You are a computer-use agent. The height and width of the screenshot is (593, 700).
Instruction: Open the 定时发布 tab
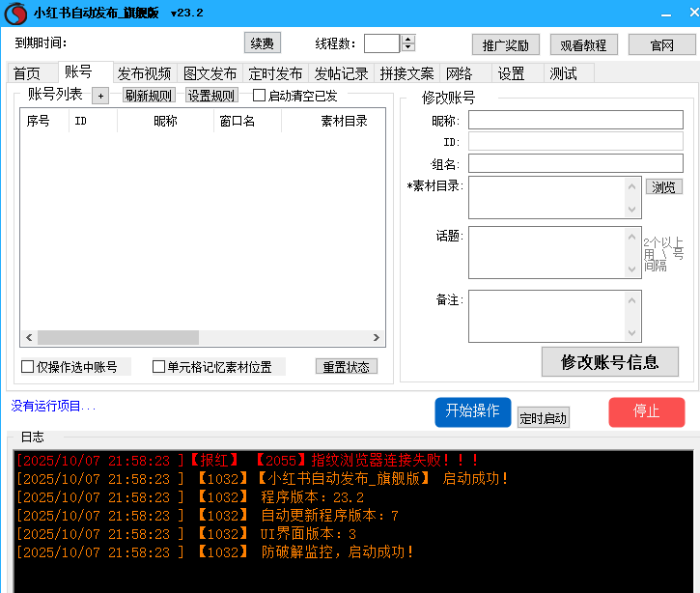275,73
